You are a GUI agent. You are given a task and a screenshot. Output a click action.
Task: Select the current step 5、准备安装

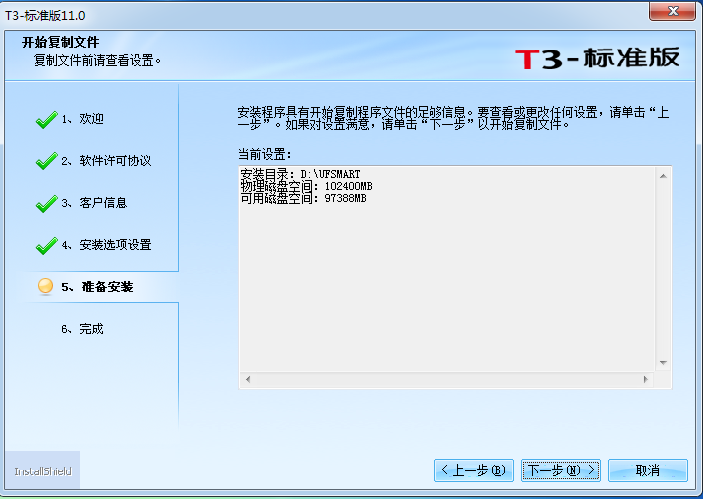click(x=97, y=287)
